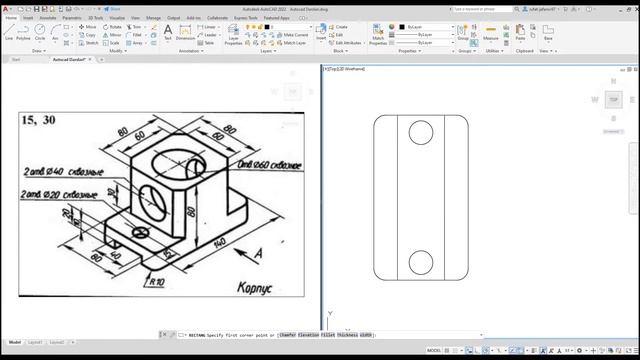Toggle object snap in status bar
Image resolution: width=640 pixels, height=360 pixels.
click(520, 351)
